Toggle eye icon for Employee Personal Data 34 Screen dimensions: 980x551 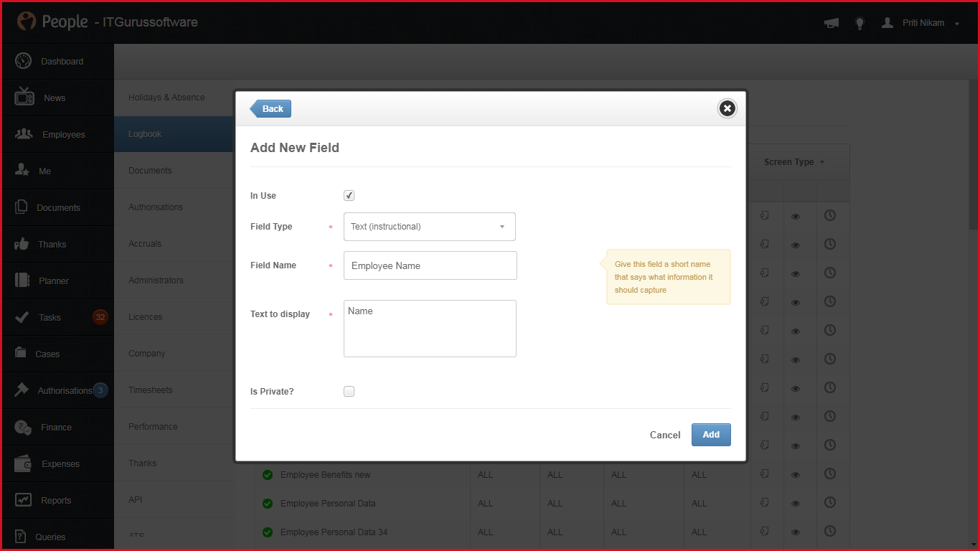tap(796, 532)
